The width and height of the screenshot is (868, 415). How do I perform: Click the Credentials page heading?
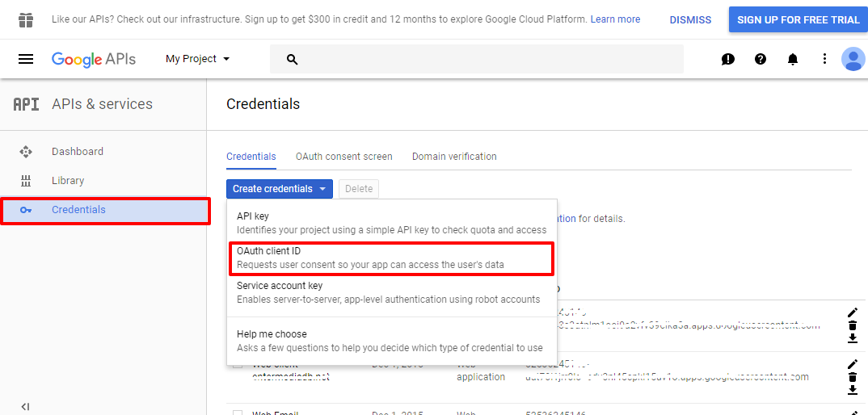[x=263, y=104]
